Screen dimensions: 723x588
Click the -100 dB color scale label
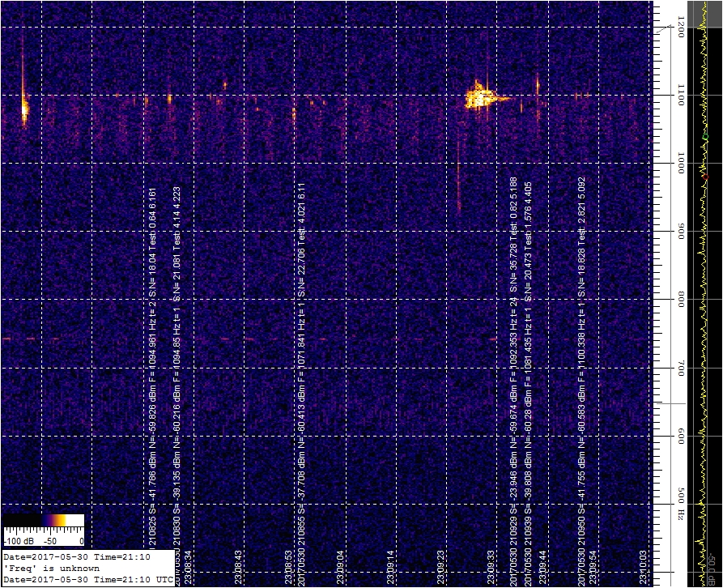[x=19, y=541]
